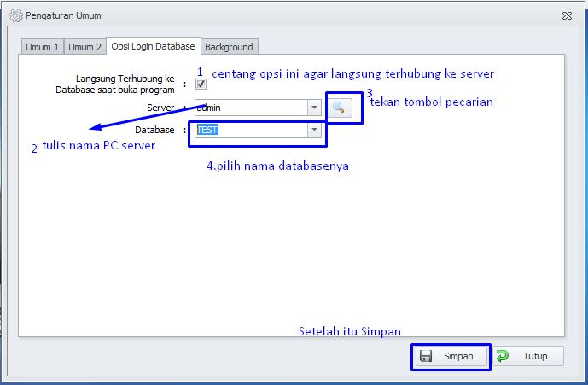The width and height of the screenshot is (588, 385).
Task: Click into the Database field showing TEST
Action: coord(251,130)
